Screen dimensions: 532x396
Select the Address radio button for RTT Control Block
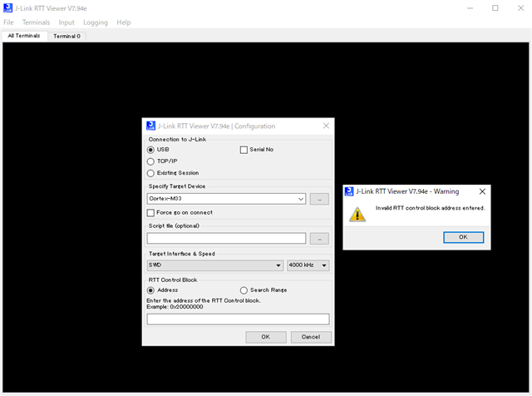150,290
